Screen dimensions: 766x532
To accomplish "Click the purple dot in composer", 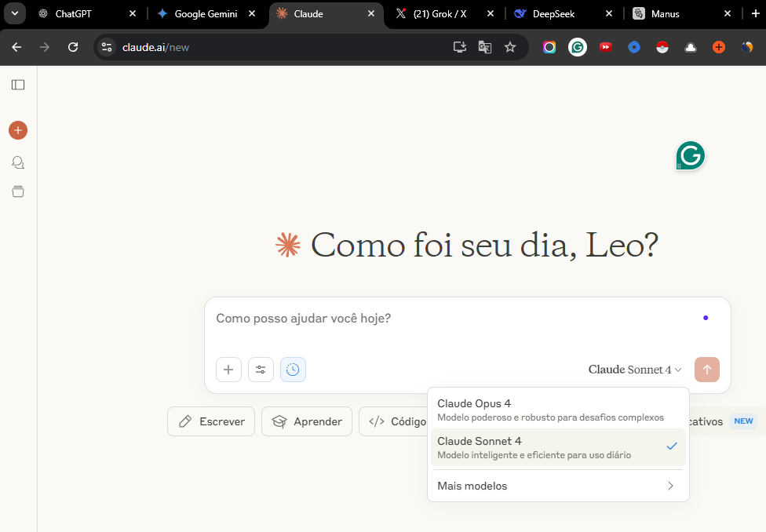I will tap(706, 318).
